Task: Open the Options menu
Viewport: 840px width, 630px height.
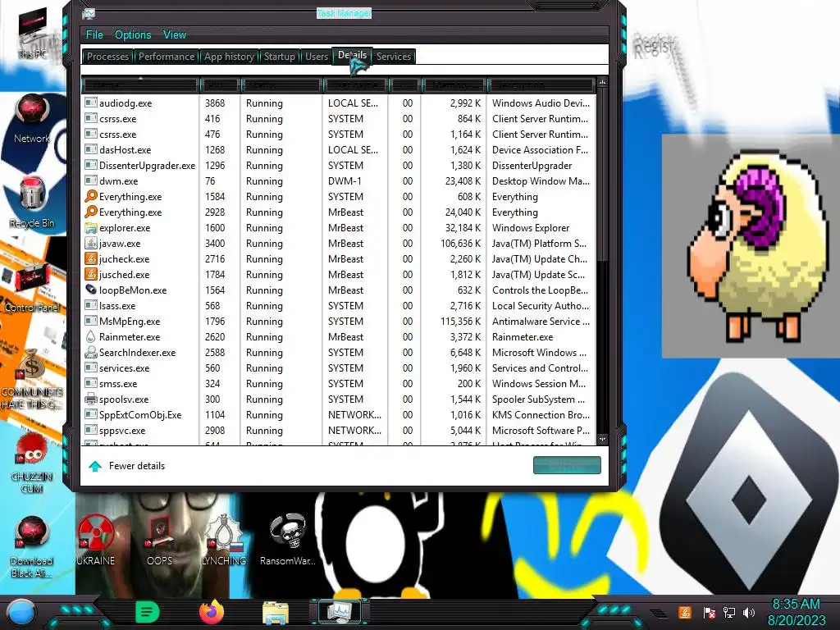Action: 133,34
